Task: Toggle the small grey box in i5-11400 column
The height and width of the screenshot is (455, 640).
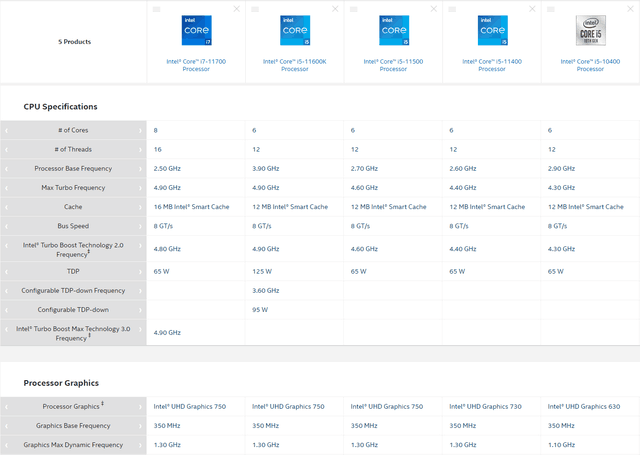Action: click(x=452, y=9)
